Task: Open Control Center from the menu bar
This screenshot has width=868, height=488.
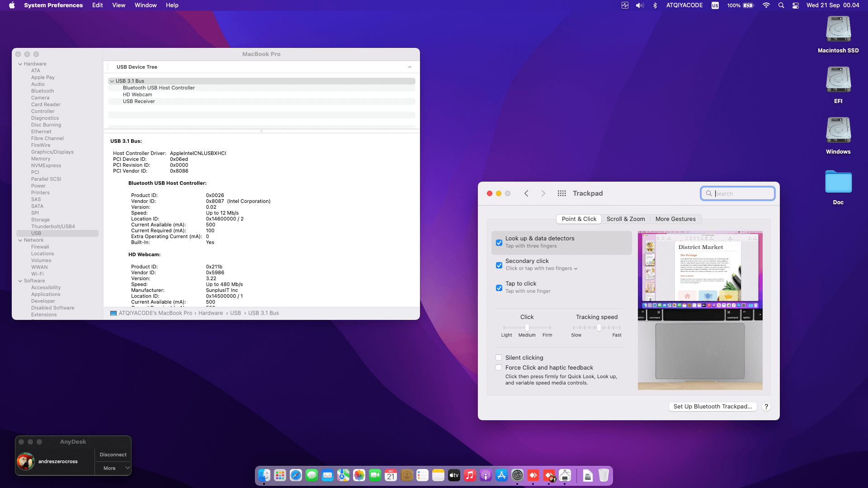Action: pyautogui.click(x=796, y=5)
